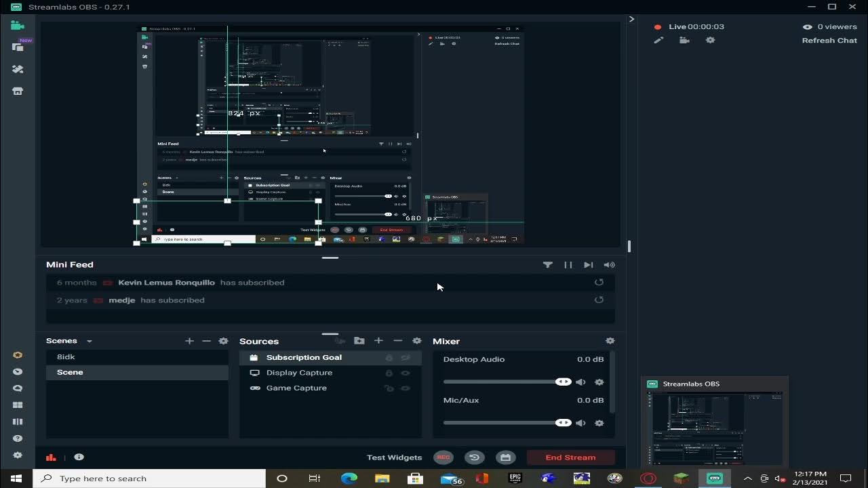This screenshot has height=488, width=868.
Task: Open Desktop Audio settings gear
Action: coord(599,382)
